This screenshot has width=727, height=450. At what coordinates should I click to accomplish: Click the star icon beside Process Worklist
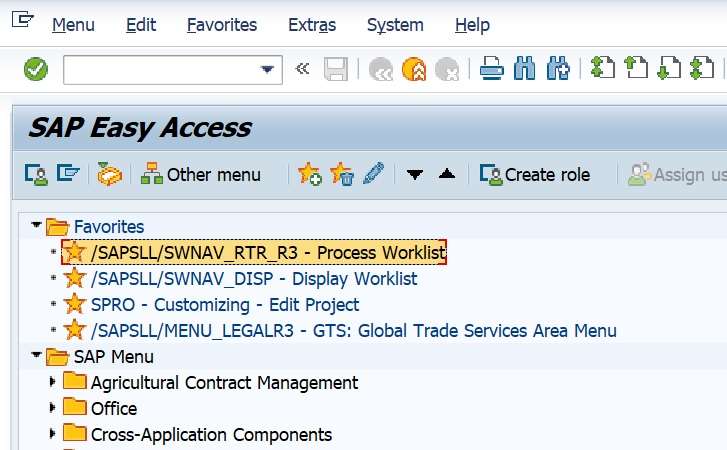tap(75, 252)
